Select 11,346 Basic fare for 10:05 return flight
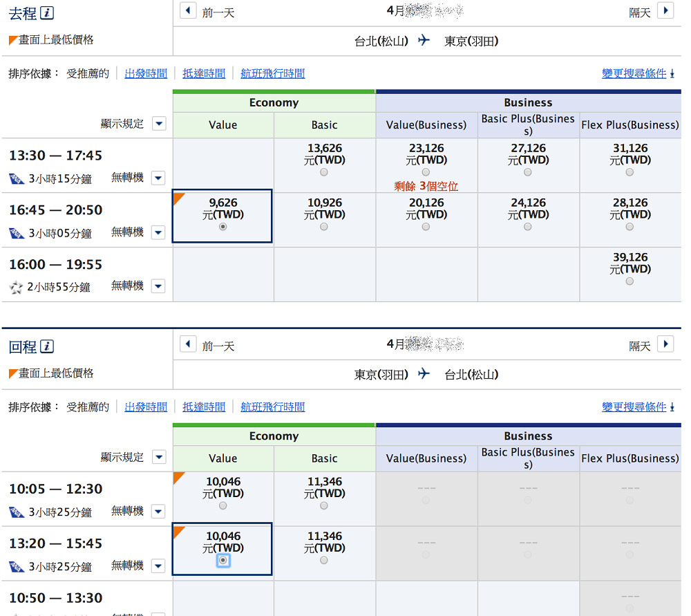 click(324, 506)
